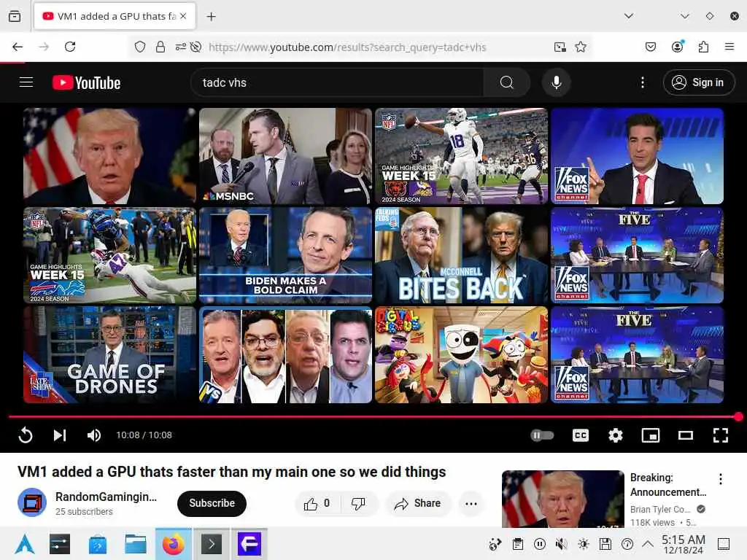Open RandomGamingin channel name link
747x560 pixels.
[x=106, y=497]
